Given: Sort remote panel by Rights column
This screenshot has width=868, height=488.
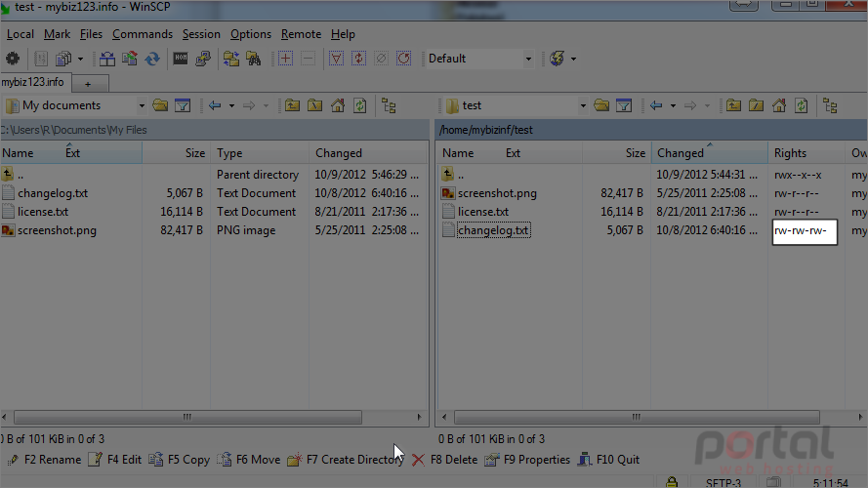Looking at the screenshot, I should pos(806,153).
